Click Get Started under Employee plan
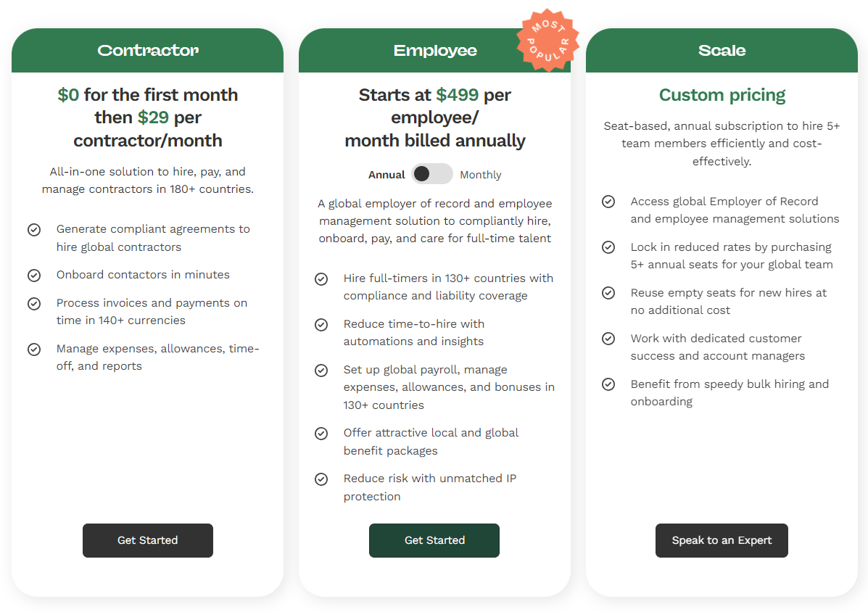The image size is (868, 612). (x=434, y=540)
